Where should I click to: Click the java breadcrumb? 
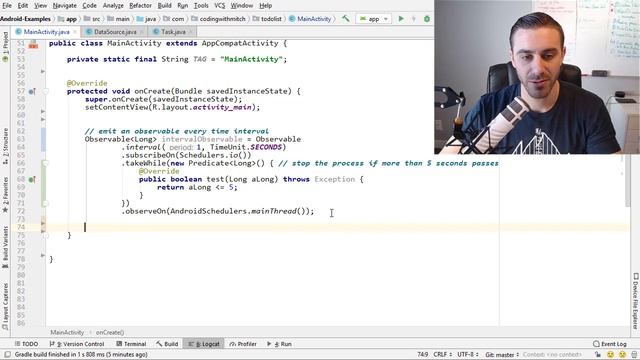click(x=147, y=19)
